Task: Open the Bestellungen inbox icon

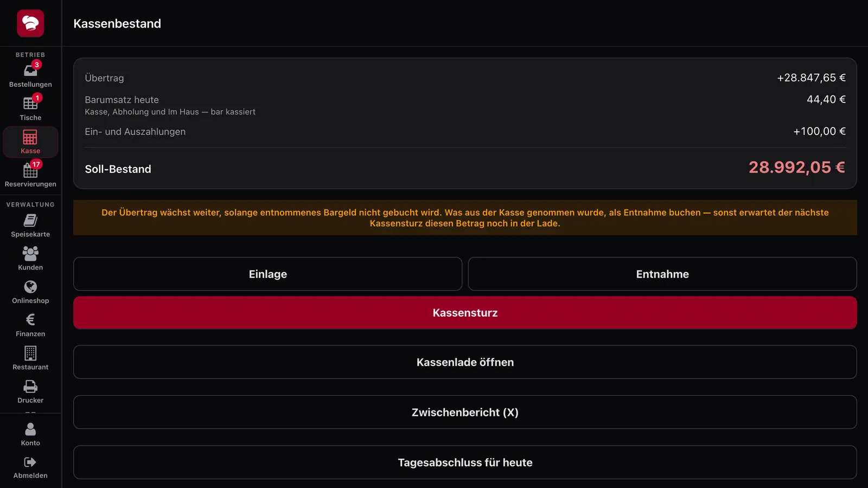Action: pyautogui.click(x=30, y=71)
